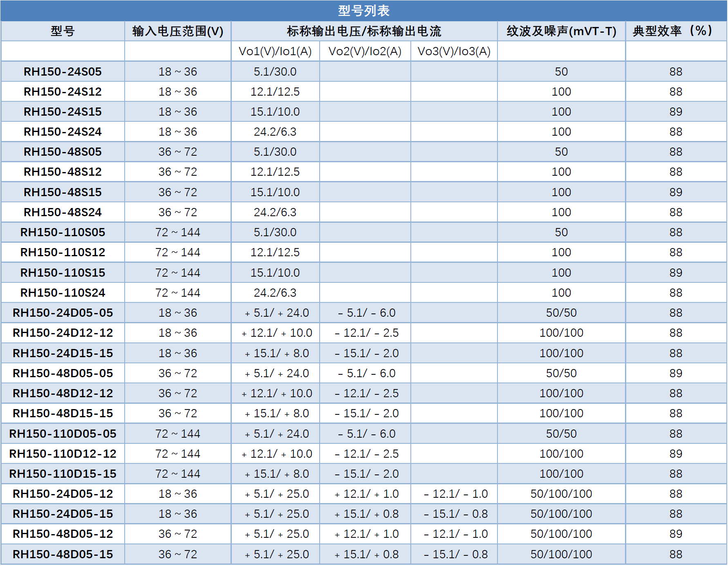Select model cell RH150-110S12

tap(63, 252)
